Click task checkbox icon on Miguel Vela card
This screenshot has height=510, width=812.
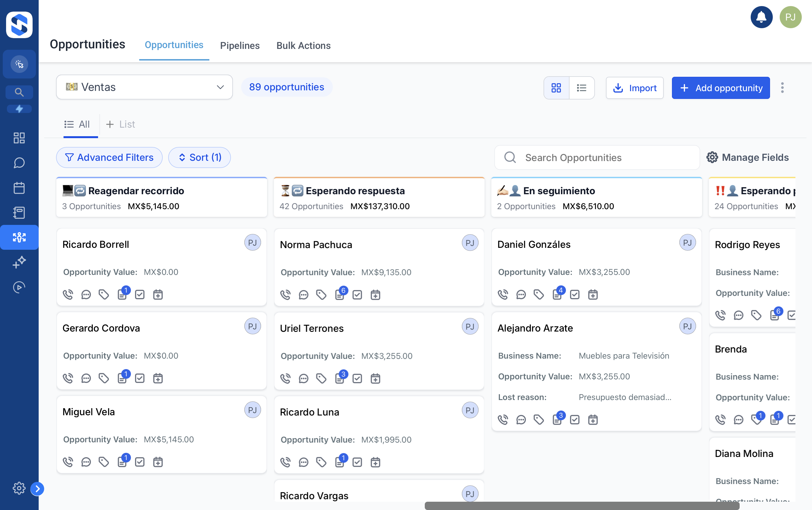pyautogui.click(x=139, y=462)
